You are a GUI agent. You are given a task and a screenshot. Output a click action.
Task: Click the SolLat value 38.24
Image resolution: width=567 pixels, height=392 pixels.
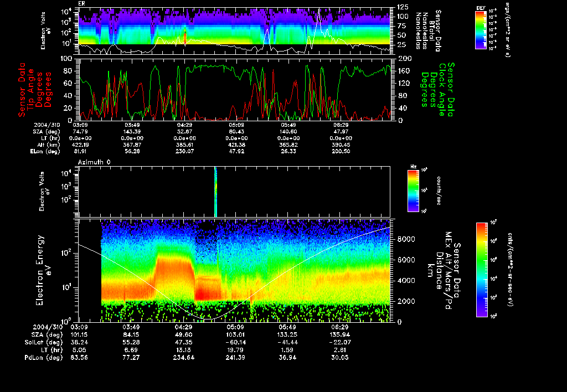(79, 342)
